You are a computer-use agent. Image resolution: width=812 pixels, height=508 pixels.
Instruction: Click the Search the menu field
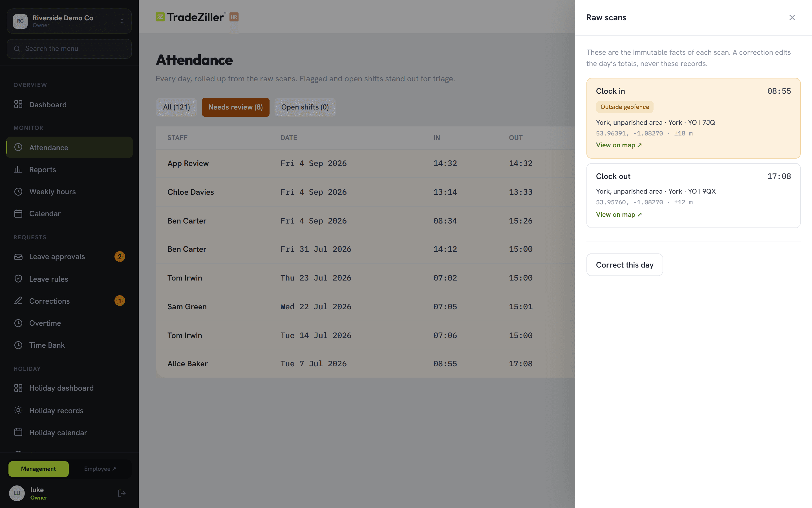pos(69,49)
